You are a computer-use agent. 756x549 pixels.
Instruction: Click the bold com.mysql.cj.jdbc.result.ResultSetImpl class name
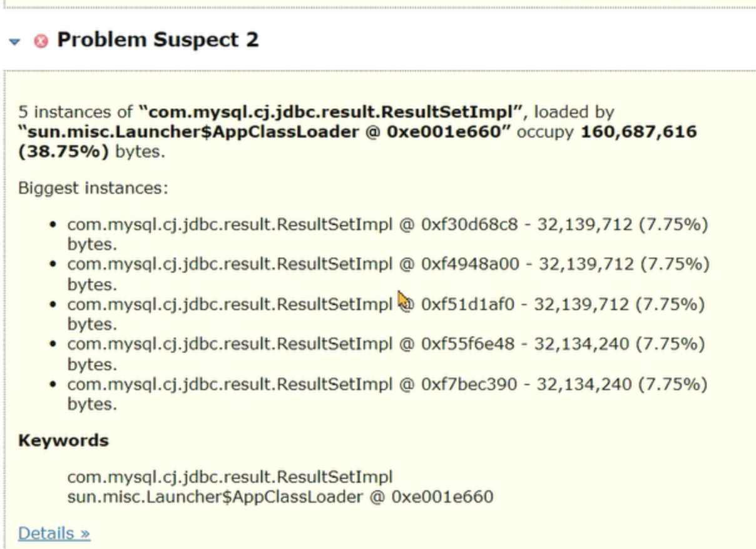tap(331, 113)
